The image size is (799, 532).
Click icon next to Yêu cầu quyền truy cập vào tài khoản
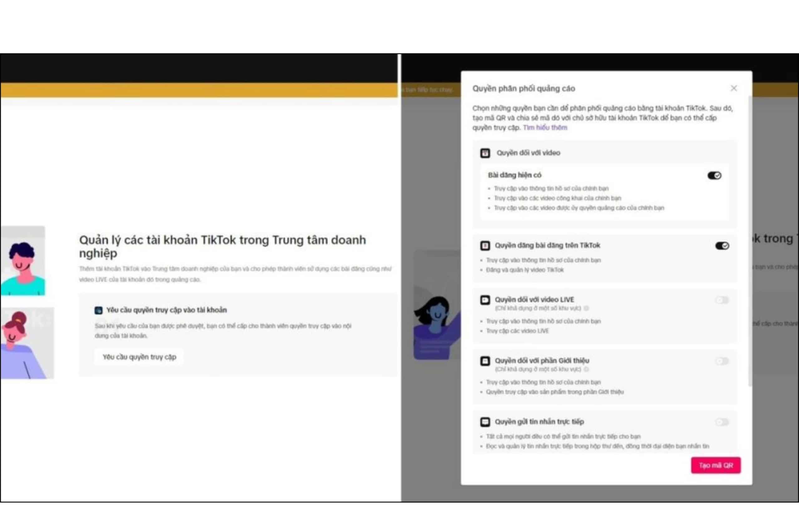pos(99,310)
